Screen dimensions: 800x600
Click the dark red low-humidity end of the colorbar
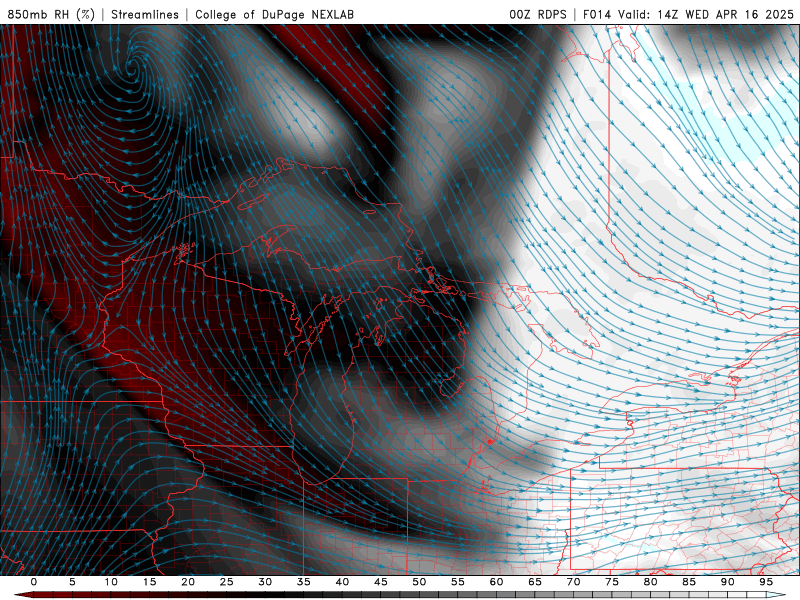(x=24, y=595)
